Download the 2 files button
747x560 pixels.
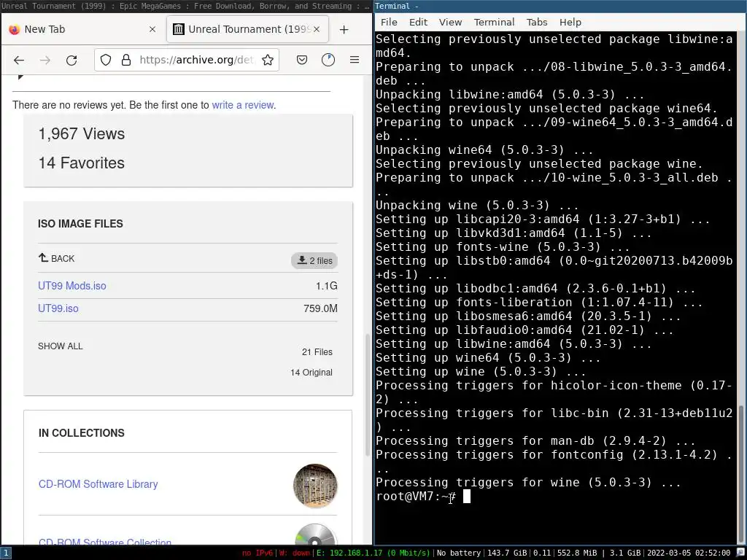pyautogui.click(x=314, y=260)
